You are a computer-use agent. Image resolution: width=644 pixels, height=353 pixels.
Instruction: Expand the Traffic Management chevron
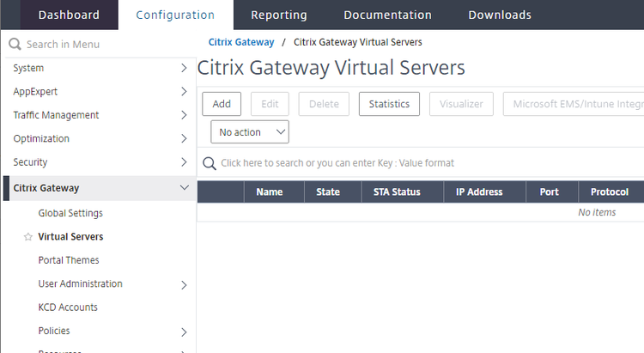pyautogui.click(x=184, y=115)
